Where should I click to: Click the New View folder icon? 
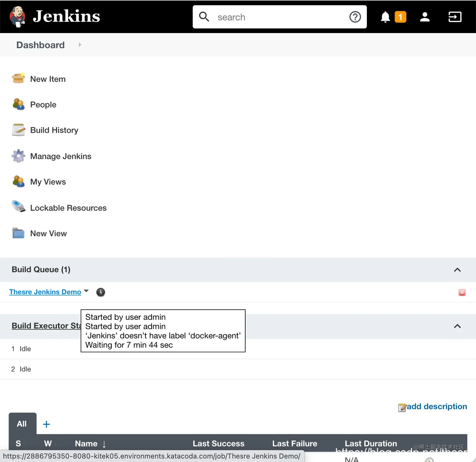coord(19,233)
